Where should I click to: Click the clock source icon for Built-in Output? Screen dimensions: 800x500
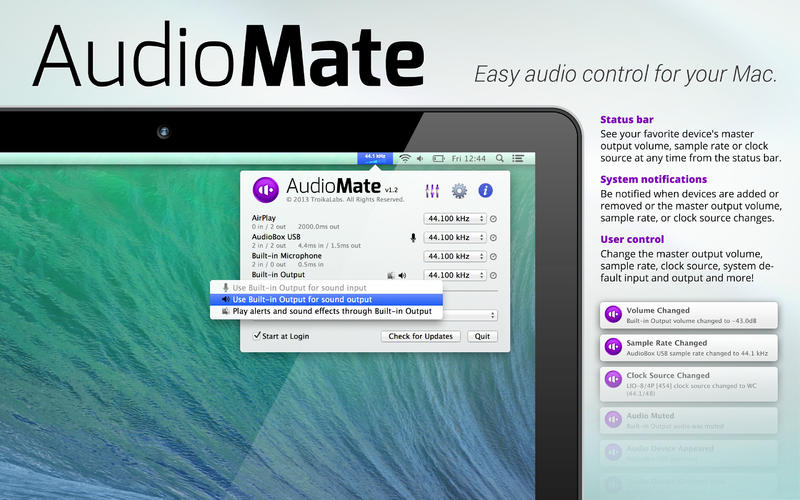pos(493,276)
